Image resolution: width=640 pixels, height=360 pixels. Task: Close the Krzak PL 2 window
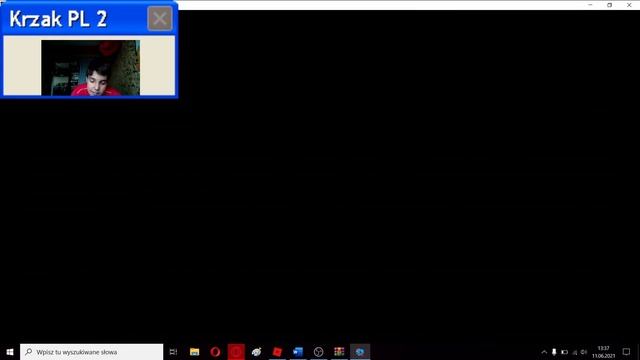160,18
